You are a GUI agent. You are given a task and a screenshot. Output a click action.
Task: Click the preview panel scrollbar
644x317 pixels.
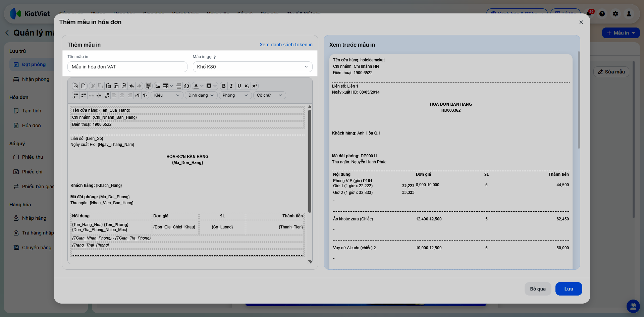[579, 100]
